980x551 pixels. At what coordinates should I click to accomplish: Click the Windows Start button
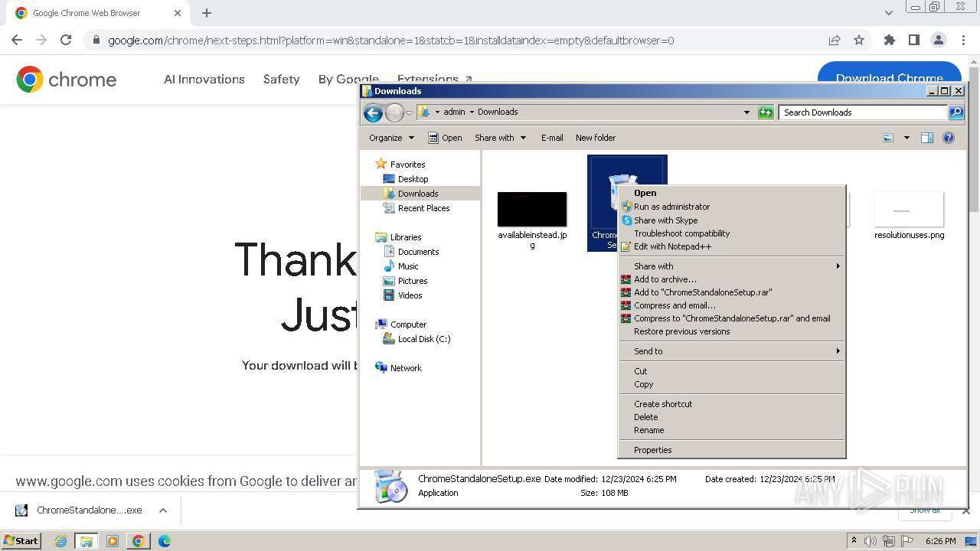(x=21, y=541)
